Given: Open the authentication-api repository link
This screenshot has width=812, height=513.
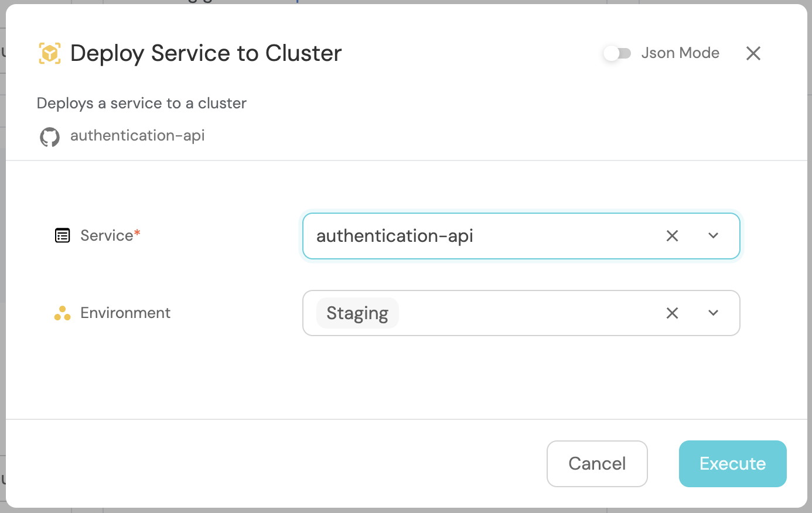Looking at the screenshot, I should tap(137, 136).
